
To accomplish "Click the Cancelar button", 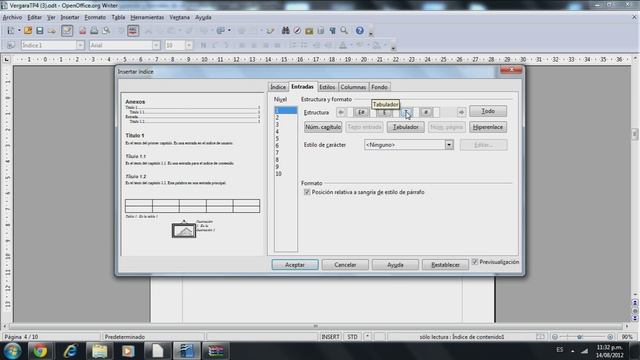I will 345,264.
